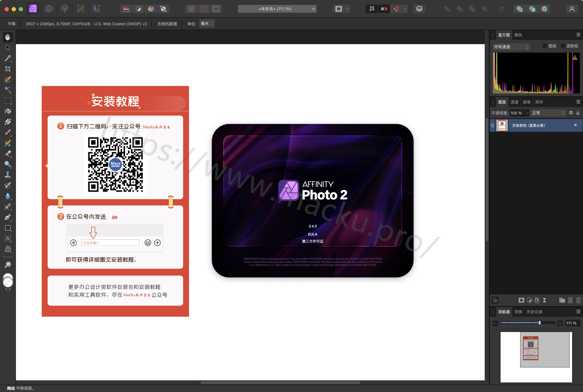This screenshot has width=583, height=392.
Task: Switch to the 库存 tab
Action: [539, 102]
